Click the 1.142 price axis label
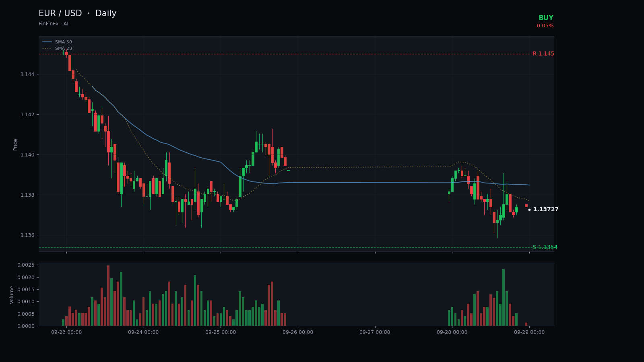The height and width of the screenshot is (362, 644). click(27, 115)
